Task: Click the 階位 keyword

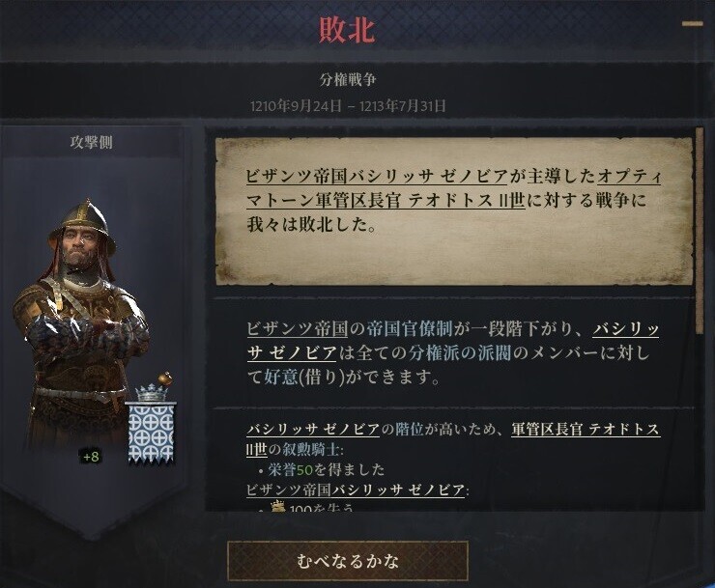Action: (410, 429)
